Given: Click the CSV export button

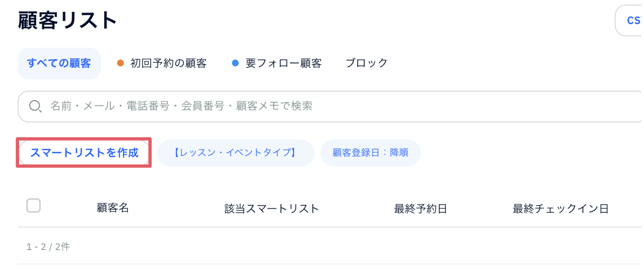Looking at the screenshot, I should coord(630,20).
